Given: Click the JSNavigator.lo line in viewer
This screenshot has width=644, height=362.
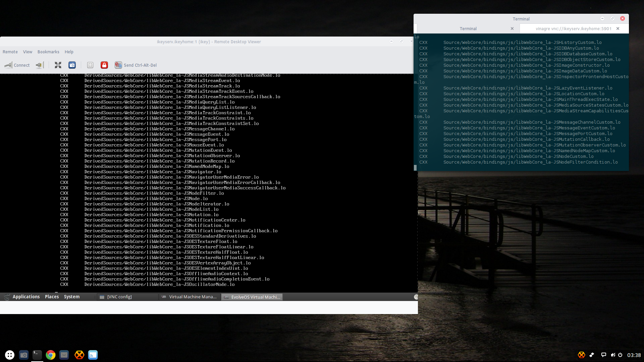Looking at the screenshot, I should coord(141,172).
